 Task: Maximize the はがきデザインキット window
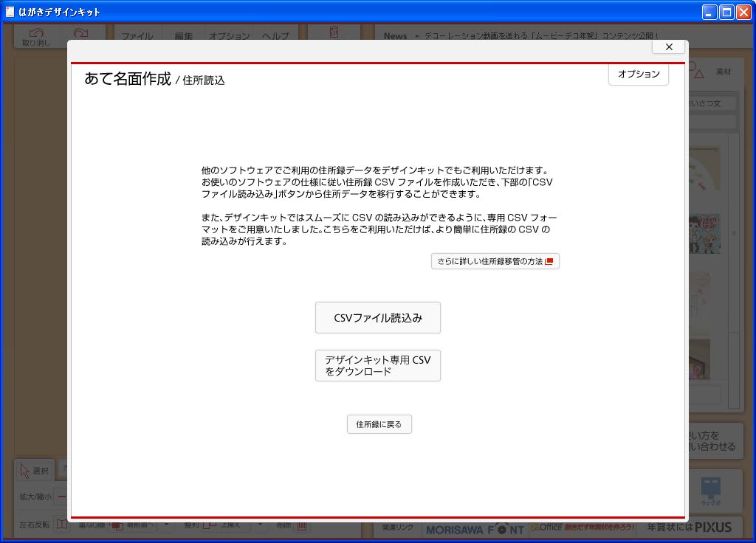tap(726, 12)
